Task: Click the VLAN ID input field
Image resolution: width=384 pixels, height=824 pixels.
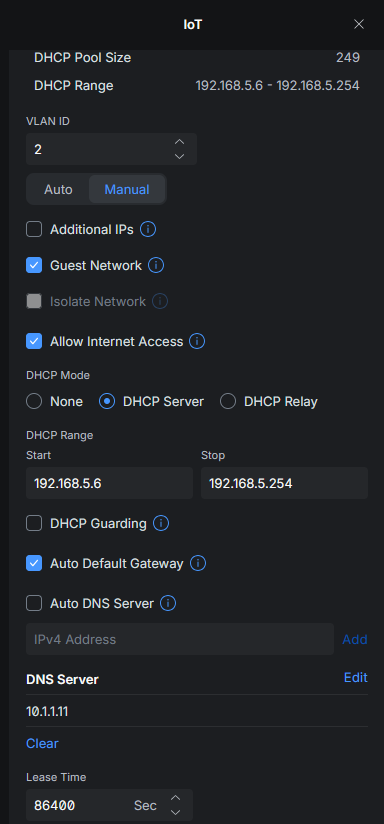Action: coord(111,149)
